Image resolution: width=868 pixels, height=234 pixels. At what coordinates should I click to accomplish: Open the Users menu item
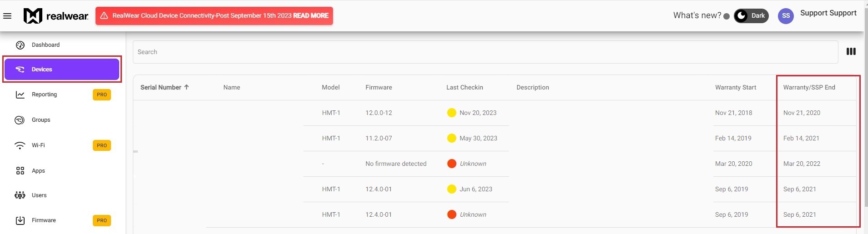tap(39, 195)
